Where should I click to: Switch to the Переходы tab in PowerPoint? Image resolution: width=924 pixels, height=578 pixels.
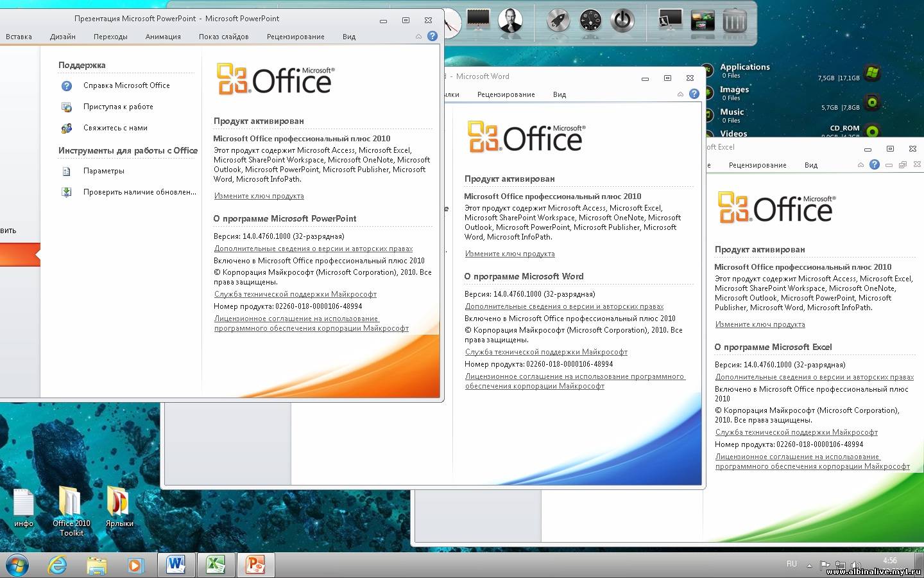[x=110, y=37]
